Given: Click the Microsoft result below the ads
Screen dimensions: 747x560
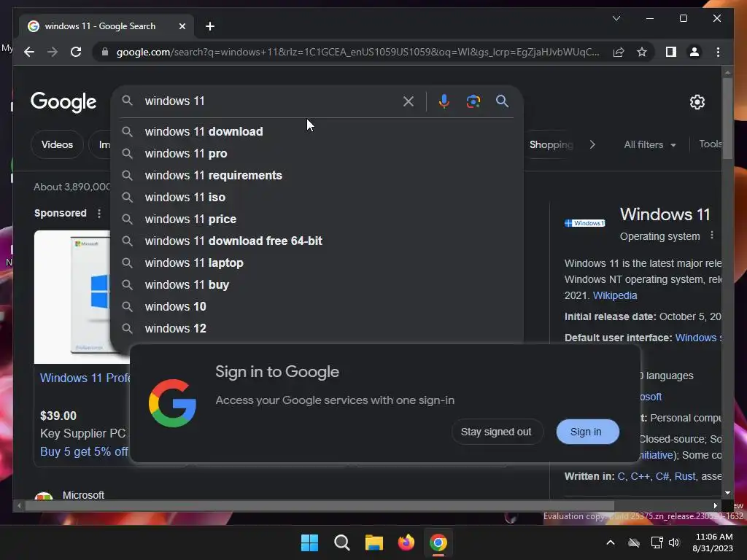Looking at the screenshot, I should coord(83,495).
